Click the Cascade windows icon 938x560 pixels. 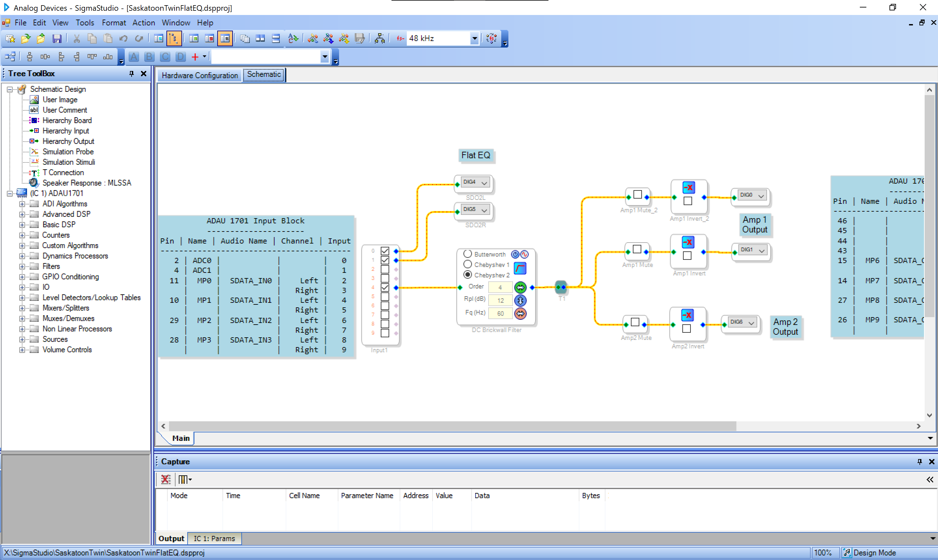(x=245, y=38)
